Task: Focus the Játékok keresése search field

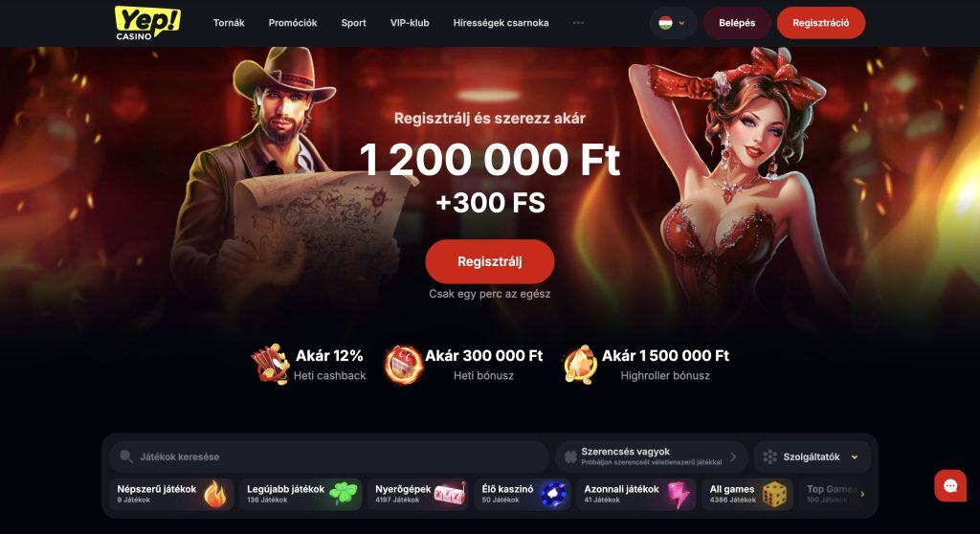Action: click(329, 457)
